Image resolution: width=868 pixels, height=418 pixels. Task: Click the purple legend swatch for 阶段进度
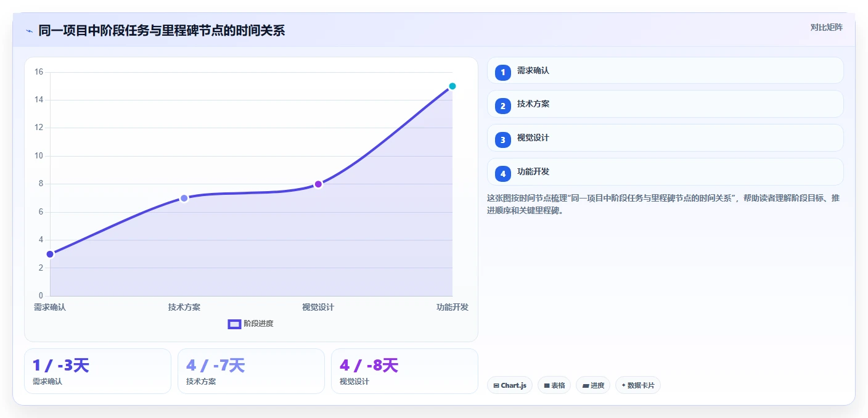click(234, 324)
